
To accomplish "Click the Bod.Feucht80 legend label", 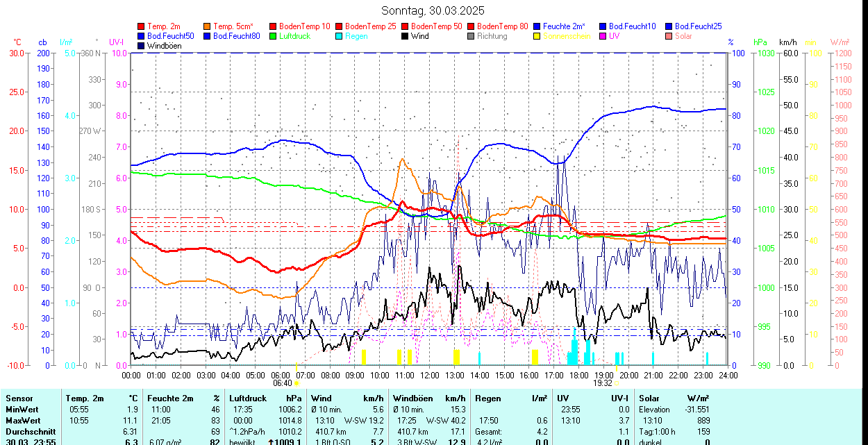I will click(236, 36).
